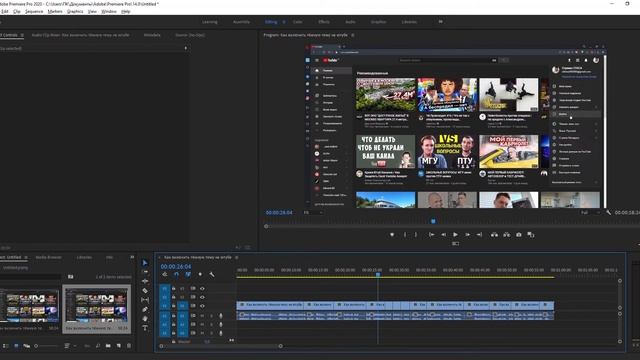Screen dimensions: 640x360
Task: Open Full playback resolution dropdown
Action: point(590,213)
